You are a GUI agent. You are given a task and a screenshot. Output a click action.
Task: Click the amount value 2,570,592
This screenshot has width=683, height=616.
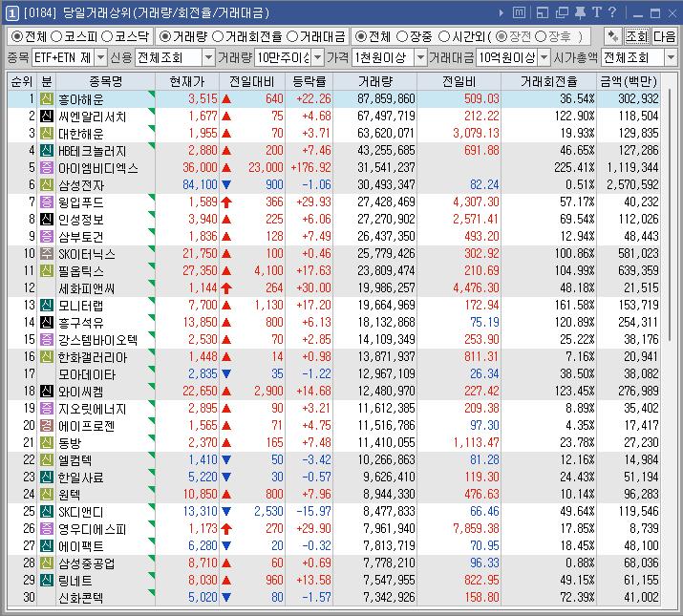(632, 184)
